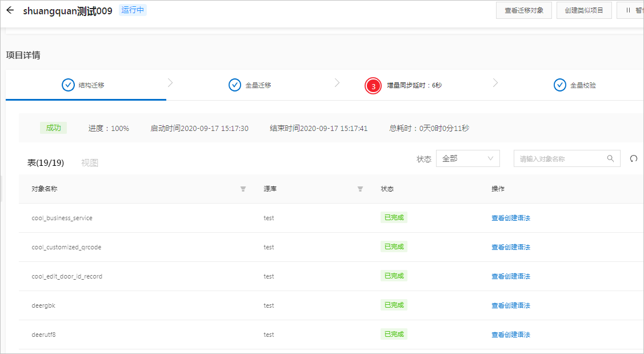Image resolution: width=644 pixels, height=354 pixels.
Task: Switch to the 视图 tab
Action: coord(89,162)
